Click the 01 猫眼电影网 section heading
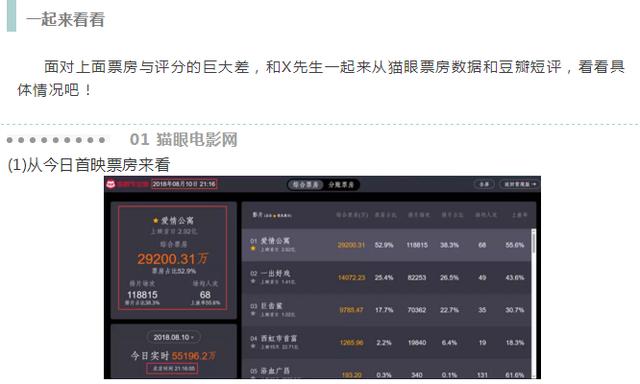The image size is (640, 384). (x=184, y=140)
